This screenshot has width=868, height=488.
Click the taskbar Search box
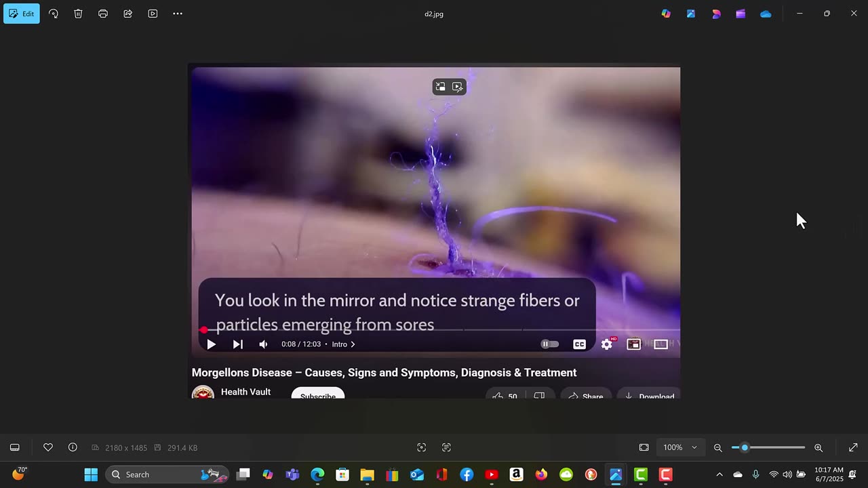167,474
